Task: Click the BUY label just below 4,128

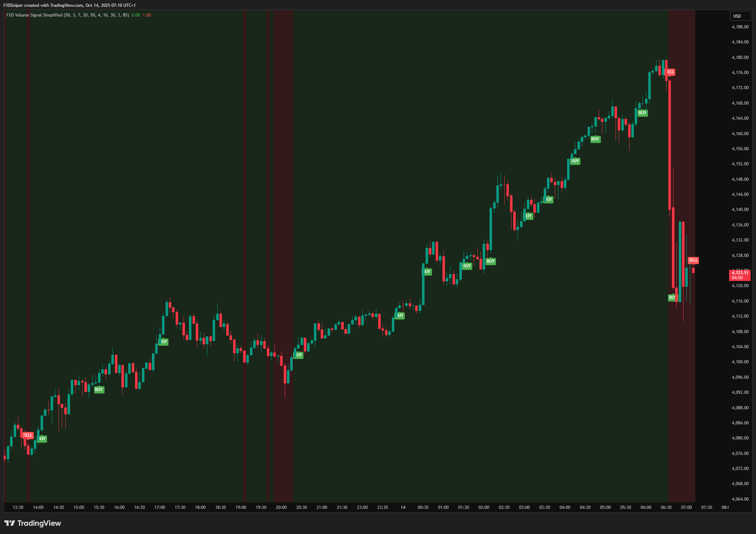Action: coord(490,261)
